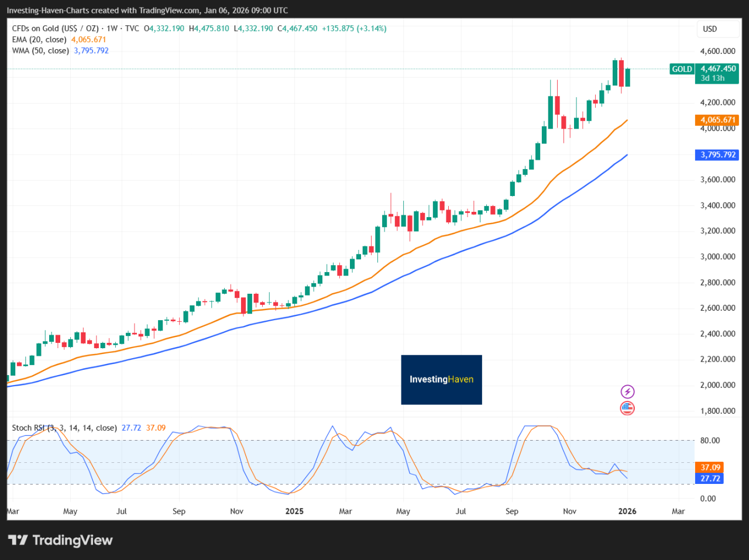Click the TradingView logo at bottom left

tap(60, 540)
